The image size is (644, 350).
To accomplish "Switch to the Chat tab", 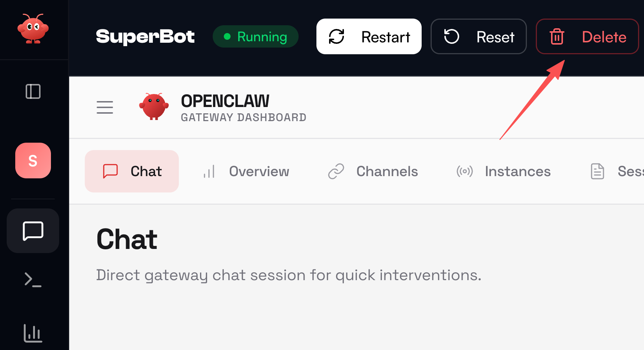I will 132,171.
